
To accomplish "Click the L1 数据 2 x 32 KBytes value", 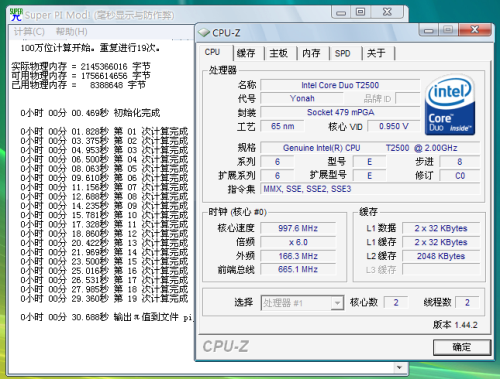I will click(441, 228).
